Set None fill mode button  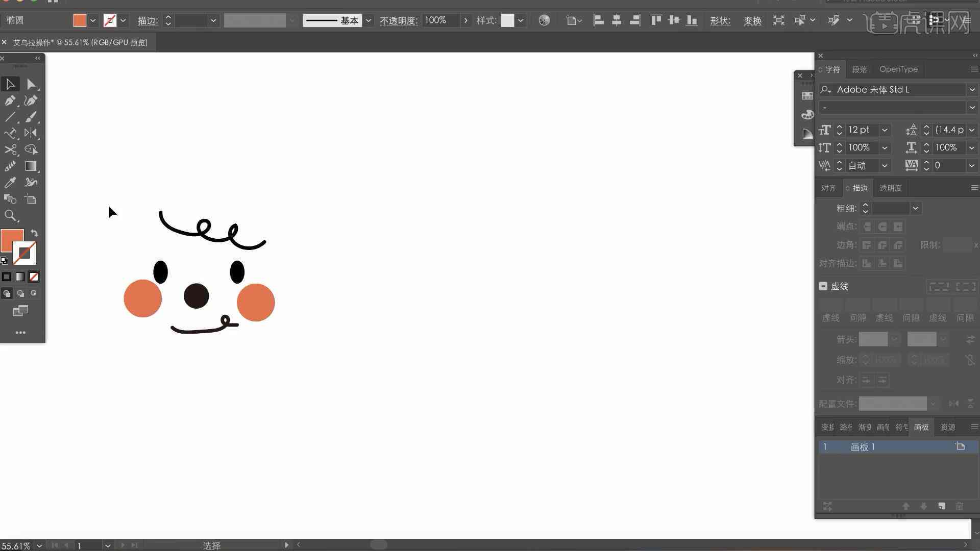tap(34, 277)
